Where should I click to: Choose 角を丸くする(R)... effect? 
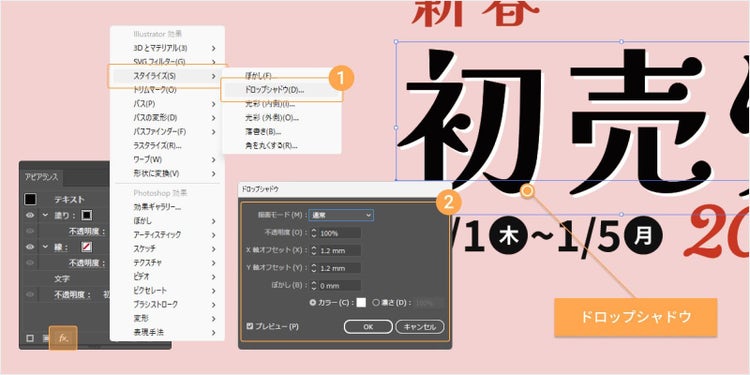click(x=282, y=145)
